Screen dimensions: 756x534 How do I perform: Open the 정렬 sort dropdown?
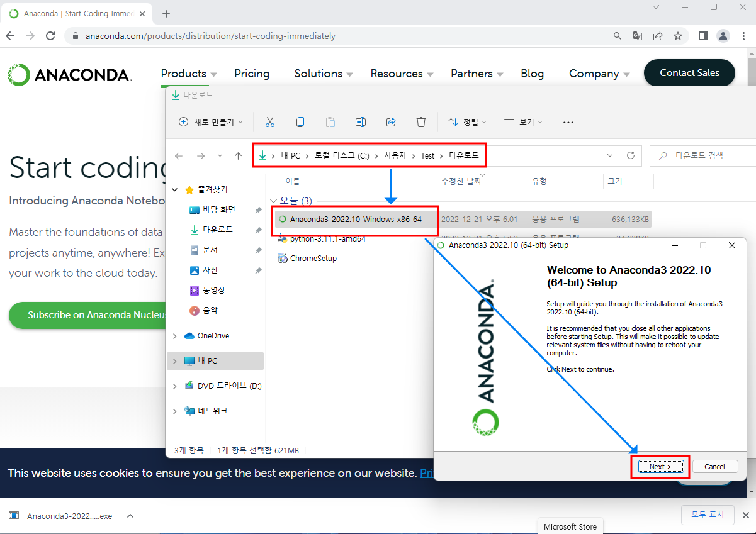(468, 122)
